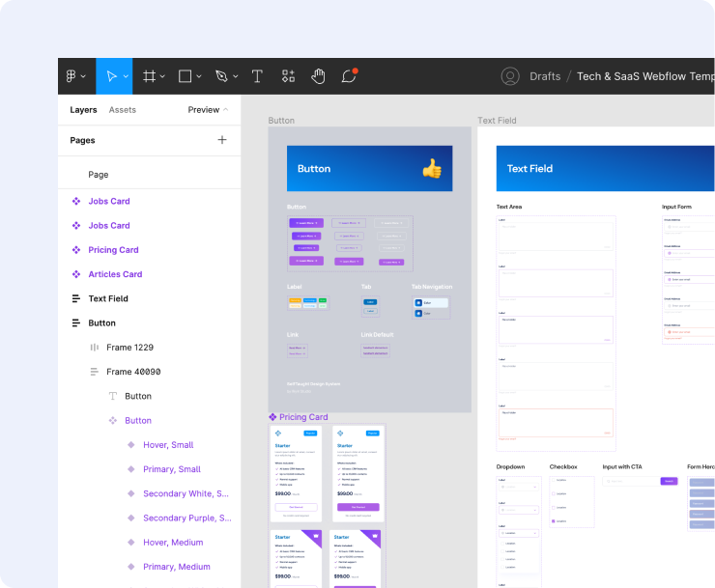Select the Pricing Card layer
Screen dimensions: 715x588
click(x=113, y=250)
